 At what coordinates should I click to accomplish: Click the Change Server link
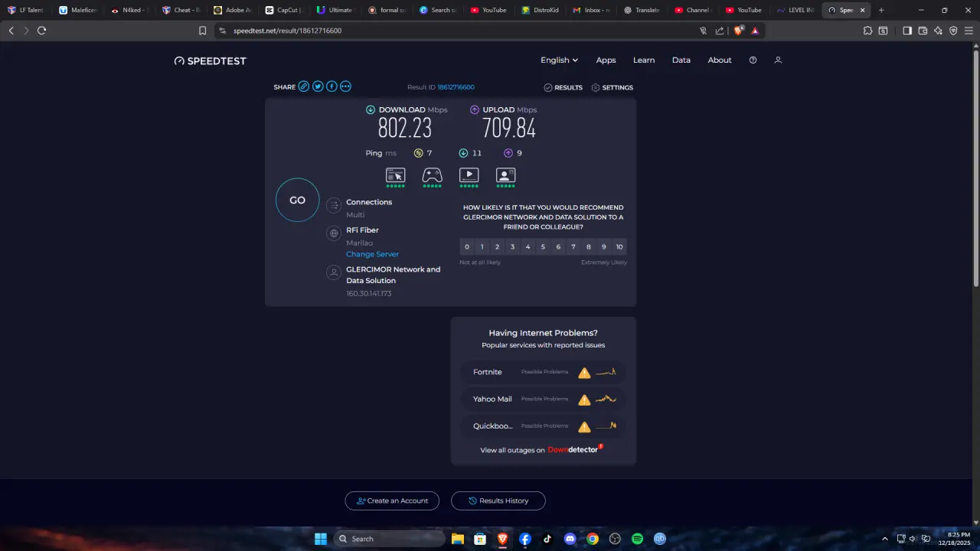coord(372,254)
